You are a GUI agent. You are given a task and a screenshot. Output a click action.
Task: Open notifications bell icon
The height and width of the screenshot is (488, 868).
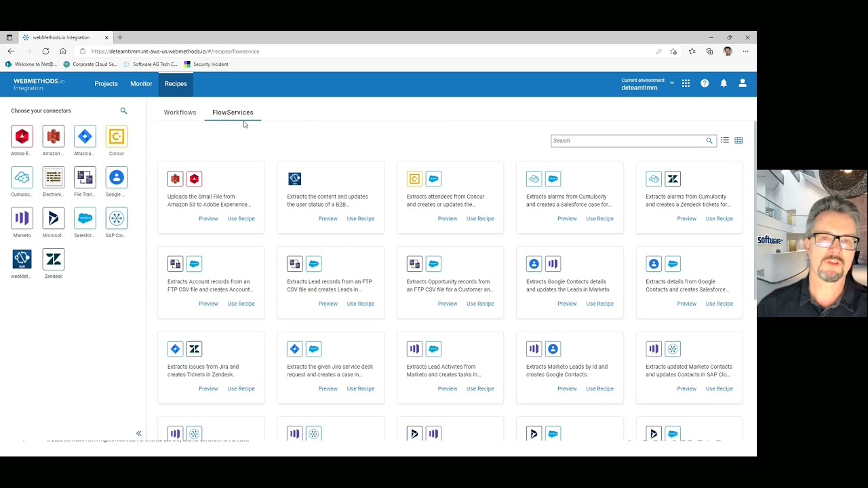tap(724, 83)
